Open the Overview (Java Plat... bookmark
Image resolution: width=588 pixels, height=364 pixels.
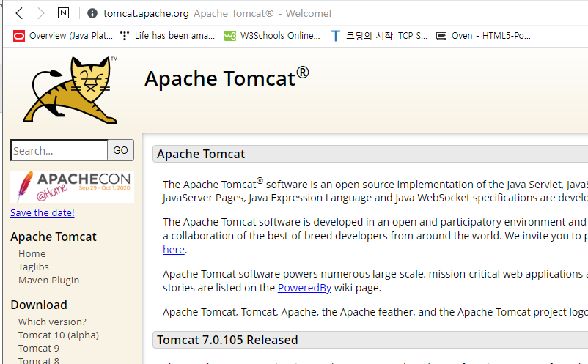[x=63, y=36]
